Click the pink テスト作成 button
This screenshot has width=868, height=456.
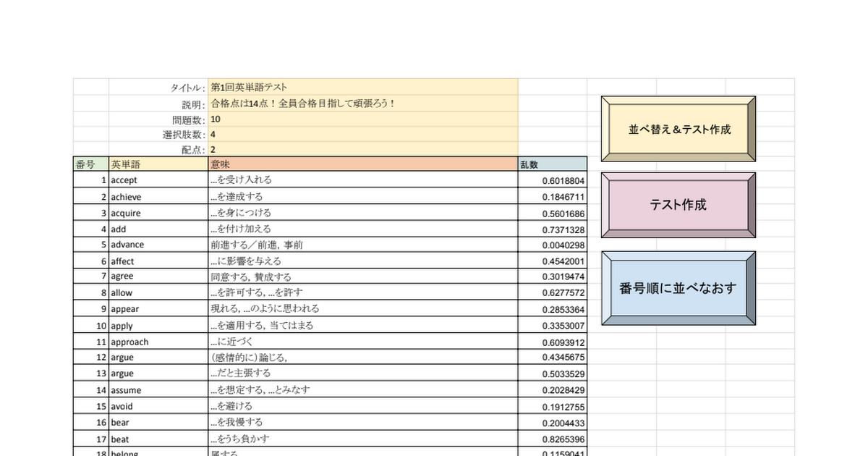click(678, 205)
